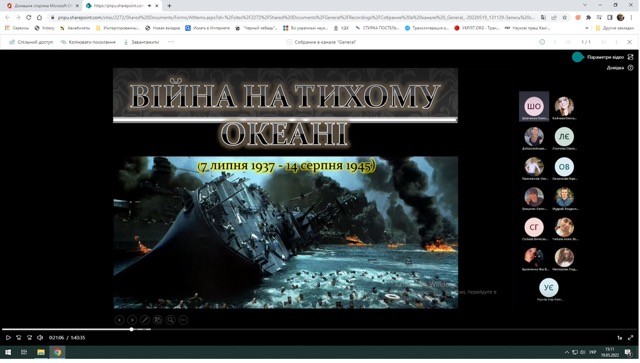Skip forward using the forward-skip icon

[29, 338]
